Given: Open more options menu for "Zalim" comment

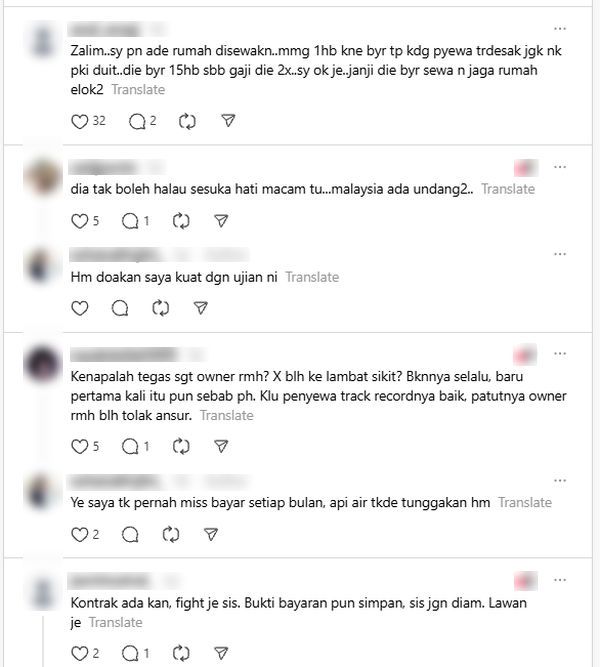Looking at the screenshot, I should 560,29.
